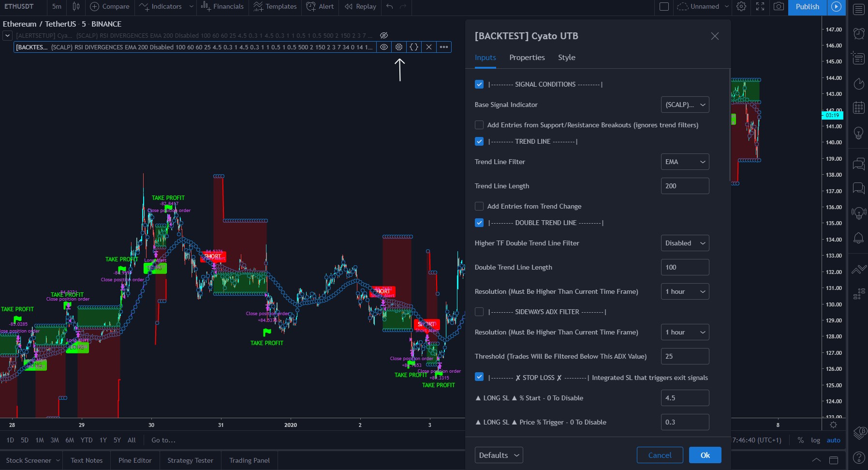Enable SIDEWAYS ADX FILTER checkbox
This screenshot has width=868, height=470.
(x=479, y=312)
